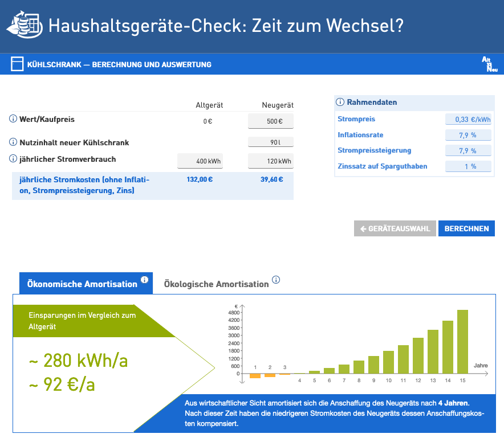Viewport: 504px width, 446px height.
Task: Click the jährliche Stromkosten label
Action: 84,185
